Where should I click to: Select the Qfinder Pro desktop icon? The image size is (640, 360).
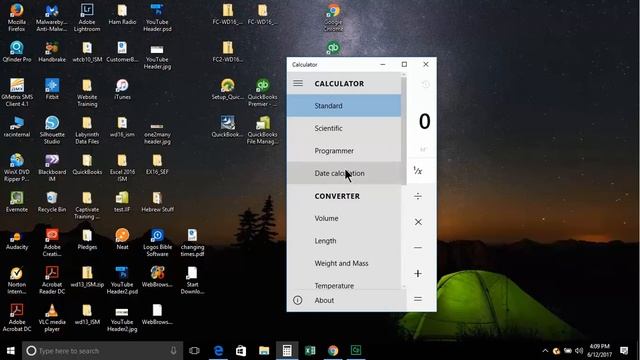(x=17, y=51)
